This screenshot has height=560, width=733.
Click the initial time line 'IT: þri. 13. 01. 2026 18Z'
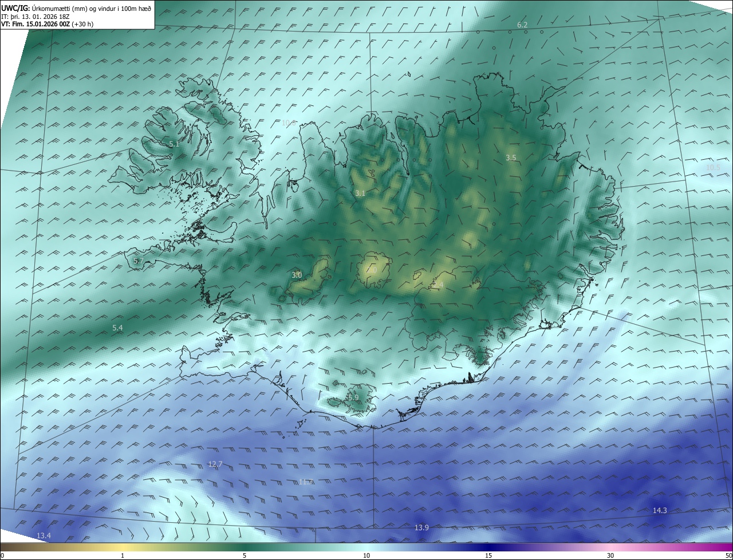point(36,16)
